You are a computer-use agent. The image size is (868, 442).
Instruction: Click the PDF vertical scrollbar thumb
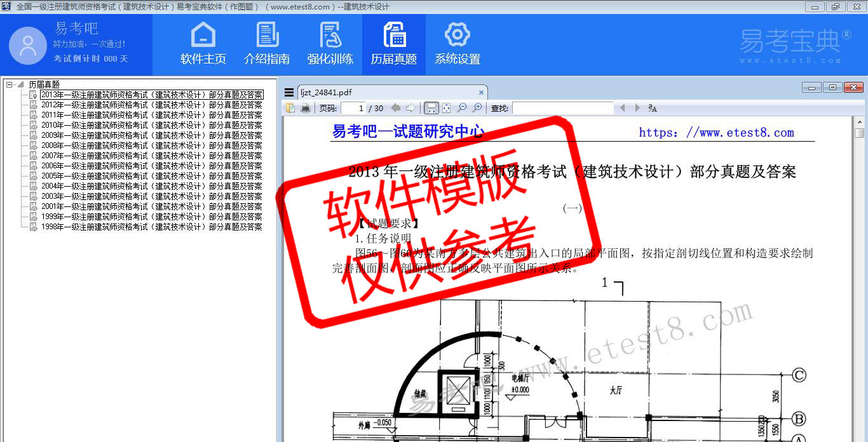point(859,133)
